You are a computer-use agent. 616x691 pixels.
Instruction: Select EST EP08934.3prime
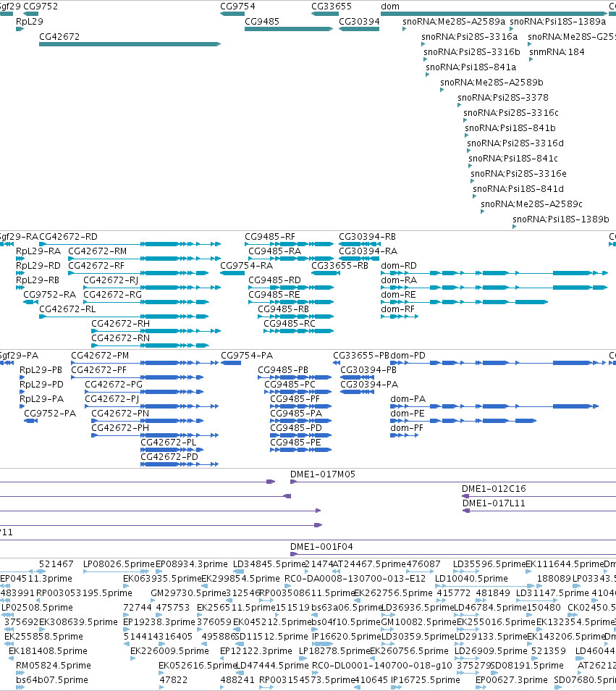[192, 564]
